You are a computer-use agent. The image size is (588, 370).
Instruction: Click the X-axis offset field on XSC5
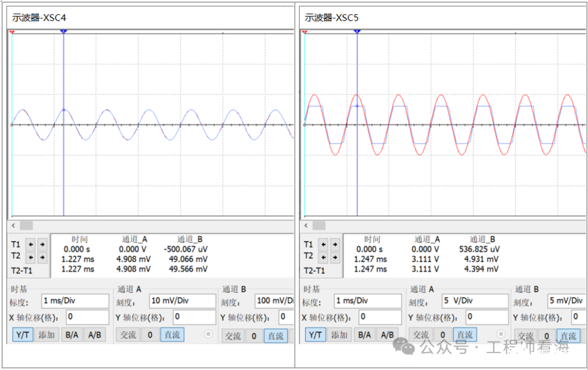click(x=379, y=317)
